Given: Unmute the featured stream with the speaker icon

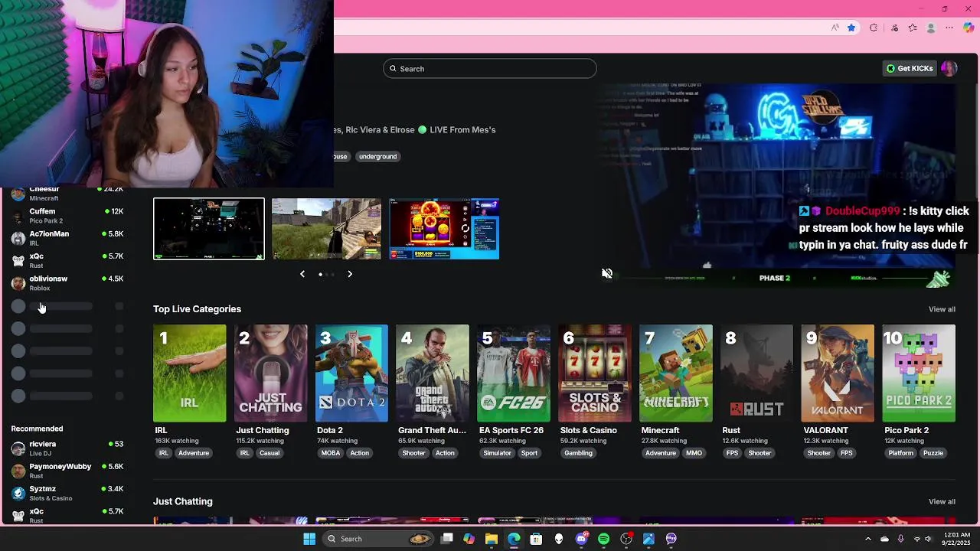Looking at the screenshot, I should pyautogui.click(x=607, y=273).
